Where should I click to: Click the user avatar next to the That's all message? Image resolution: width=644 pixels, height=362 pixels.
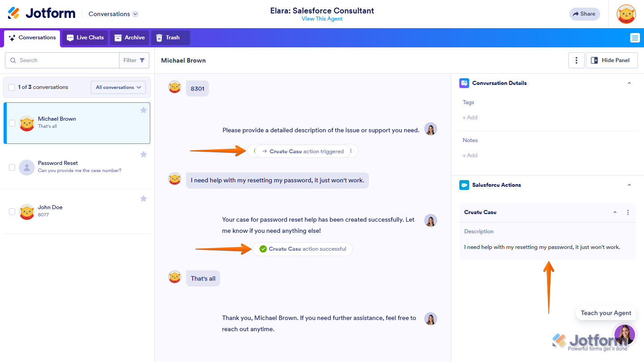pyautogui.click(x=174, y=277)
